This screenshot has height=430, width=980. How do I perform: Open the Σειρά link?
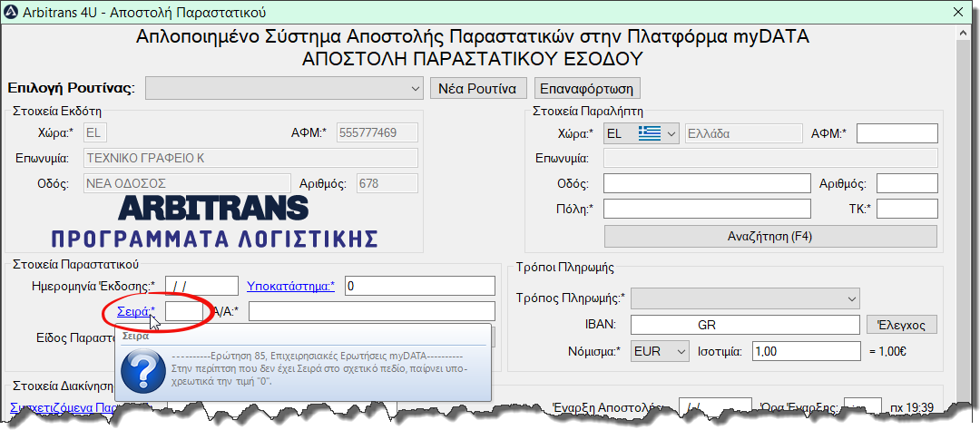pos(136,310)
